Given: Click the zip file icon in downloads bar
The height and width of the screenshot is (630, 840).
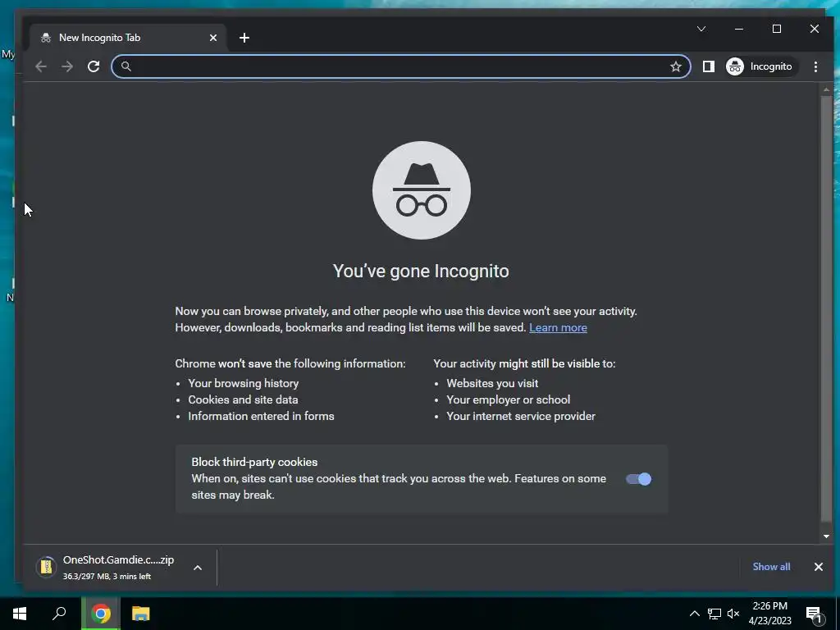Looking at the screenshot, I should 47,567.
